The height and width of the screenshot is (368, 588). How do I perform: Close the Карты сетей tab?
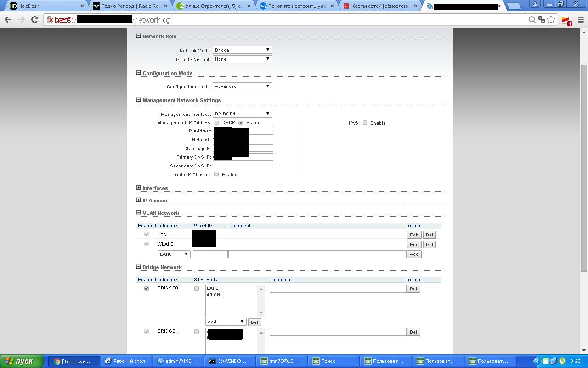click(415, 6)
